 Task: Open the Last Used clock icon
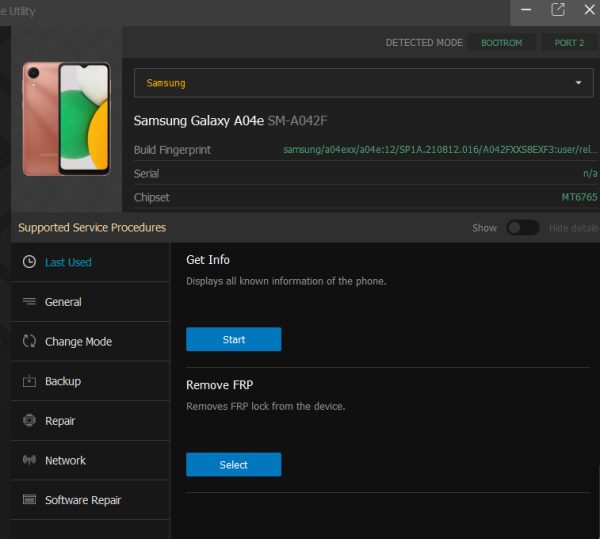click(29, 262)
